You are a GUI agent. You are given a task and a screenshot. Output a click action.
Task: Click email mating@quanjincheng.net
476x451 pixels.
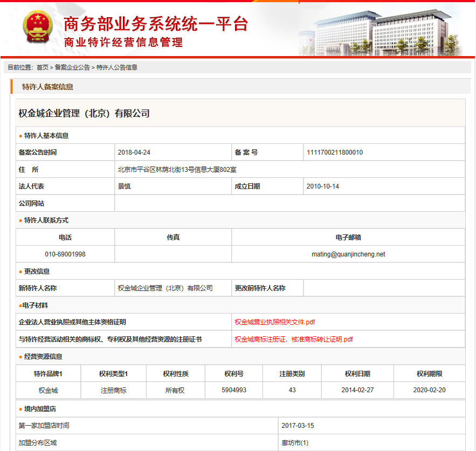tap(348, 254)
